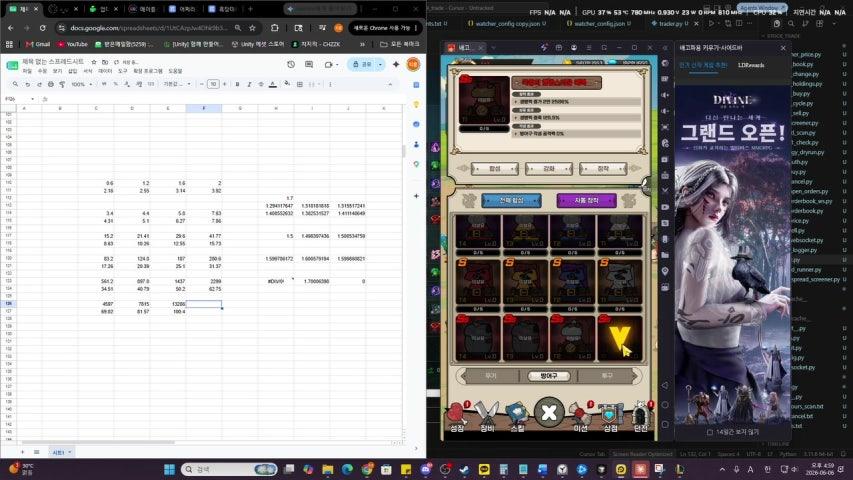
Task: Click the purple auto-equip button
Action: [x=586, y=200]
